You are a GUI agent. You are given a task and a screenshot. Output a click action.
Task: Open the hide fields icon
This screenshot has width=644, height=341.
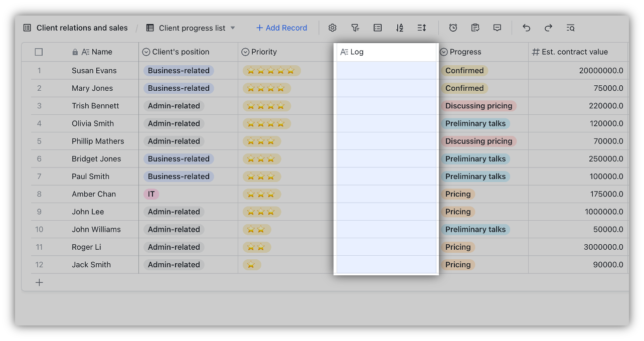point(377,28)
